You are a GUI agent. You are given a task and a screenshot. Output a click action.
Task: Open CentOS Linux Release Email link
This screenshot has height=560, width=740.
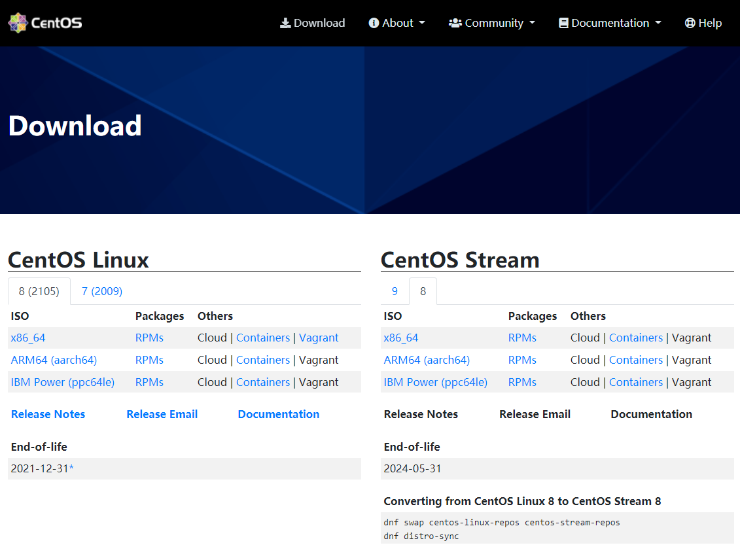click(162, 414)
